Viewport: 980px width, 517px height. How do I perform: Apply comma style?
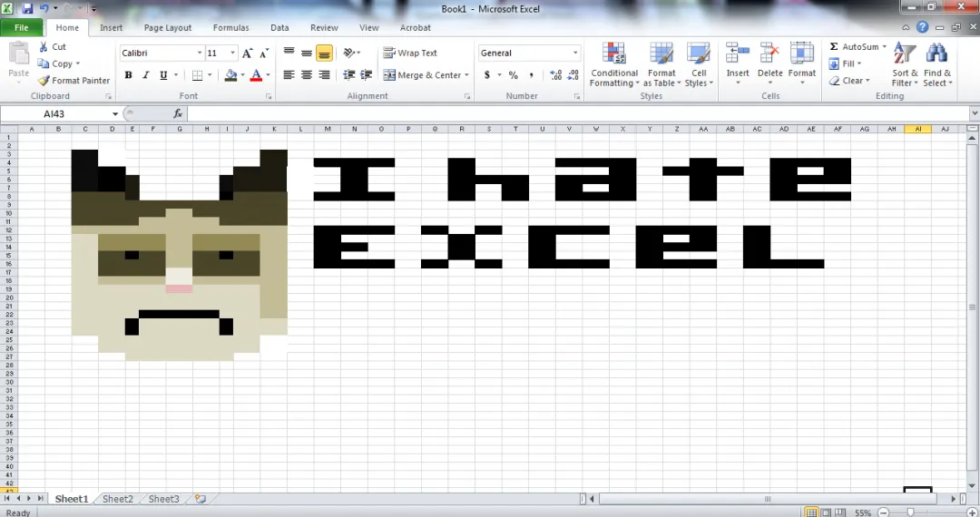tap(531, 75)
